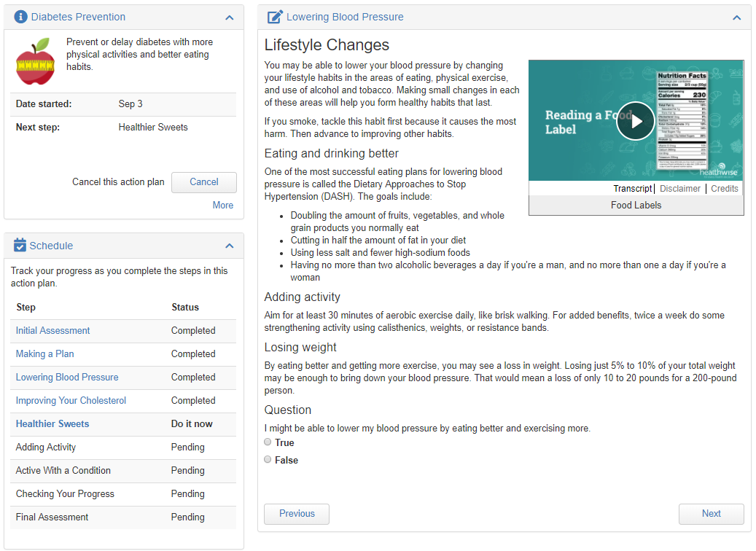The height and width of the screenshot is (551, 756).
Task: Click the Diabetes Prevention panel title
Action: (78, 17)
